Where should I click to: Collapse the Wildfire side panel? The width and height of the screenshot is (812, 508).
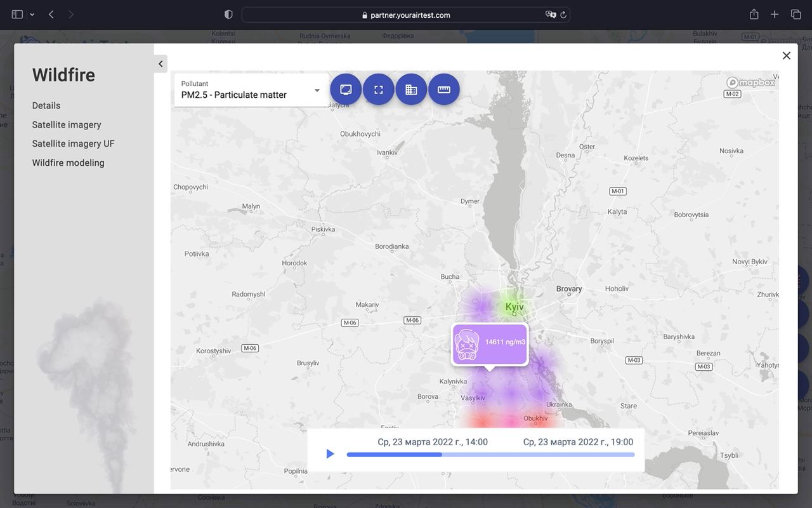pyautogui.click(x=161, y=63)
